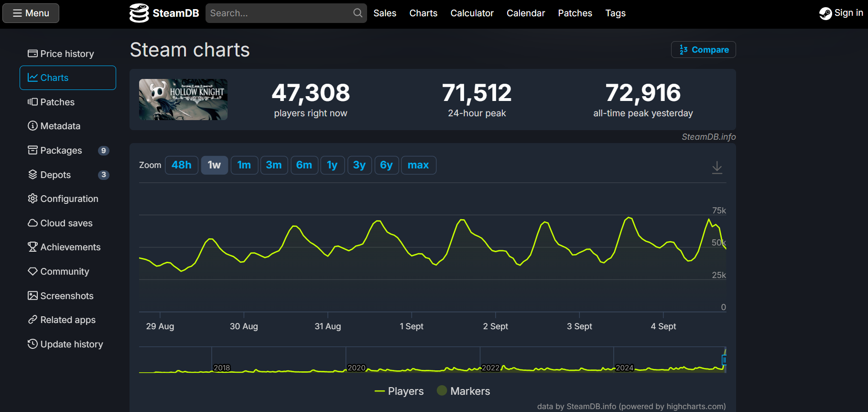Viewport: 868px width, 412px height.
Task: Click the Patches sidebar icon
Action: pos(33,102)
